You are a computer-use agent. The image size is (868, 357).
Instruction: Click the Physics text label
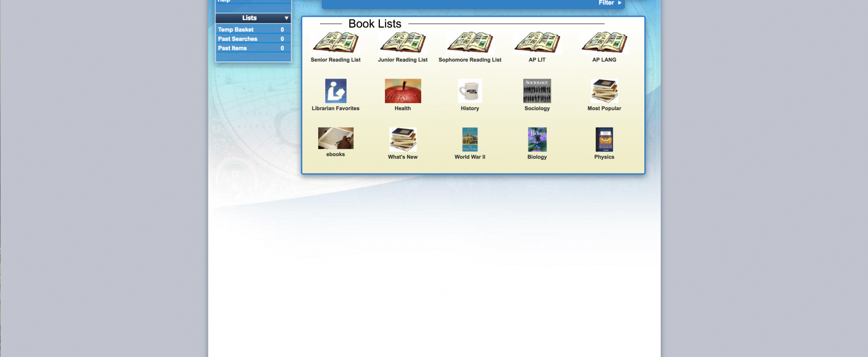tap(605, 157)
